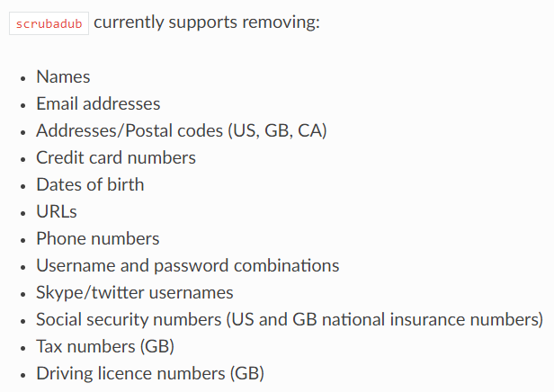Select the Credit card numbers entry
This screenshot has width=554, height=392.
point(116,158)
